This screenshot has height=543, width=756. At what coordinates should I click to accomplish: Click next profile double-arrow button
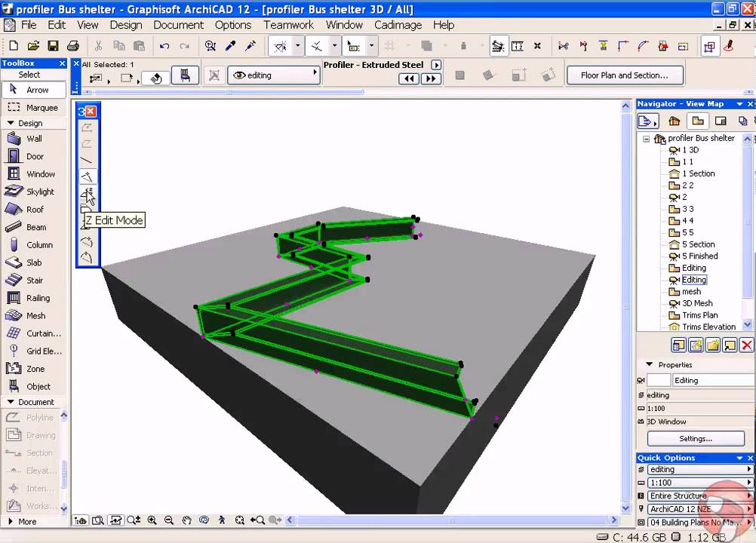[431, 78]
